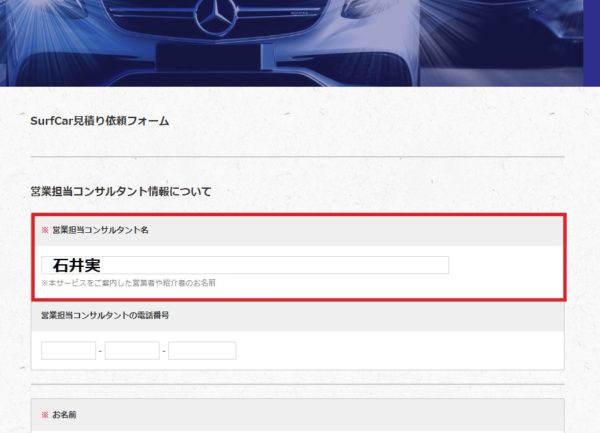Click the first phone number box
The image size is (600, 433).
coord(68,350)
